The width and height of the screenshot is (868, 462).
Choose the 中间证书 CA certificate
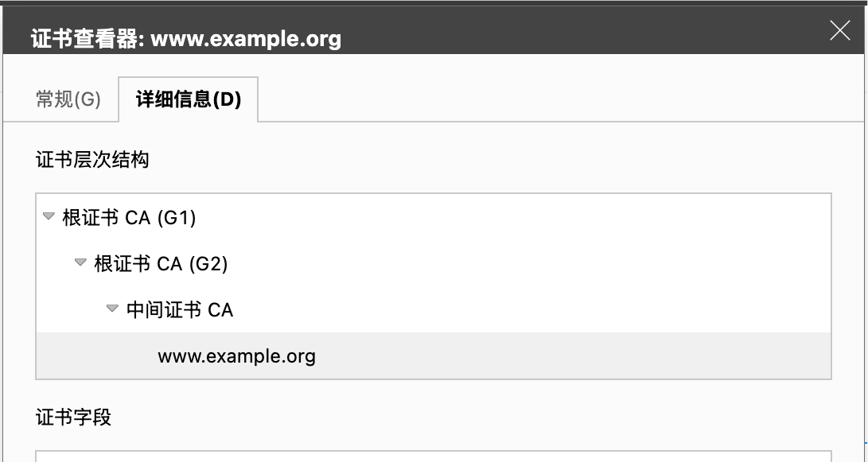point(180,309)
